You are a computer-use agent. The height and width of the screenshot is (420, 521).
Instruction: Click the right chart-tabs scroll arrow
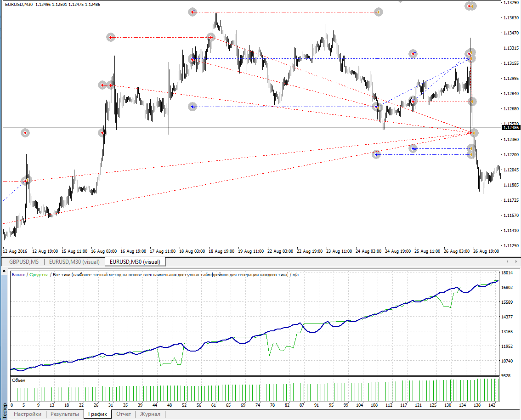pos(516,262)
